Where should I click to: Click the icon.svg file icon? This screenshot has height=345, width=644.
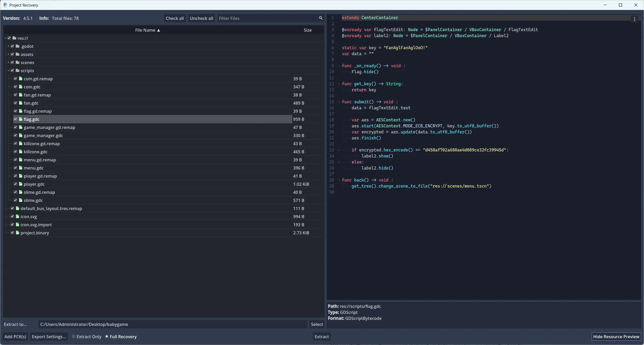click(x=18, y=217)
